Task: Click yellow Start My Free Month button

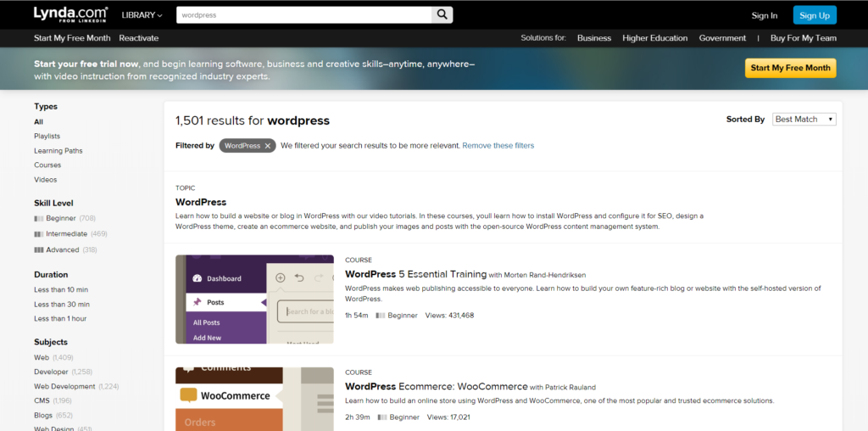Action: tap(791, 68)
